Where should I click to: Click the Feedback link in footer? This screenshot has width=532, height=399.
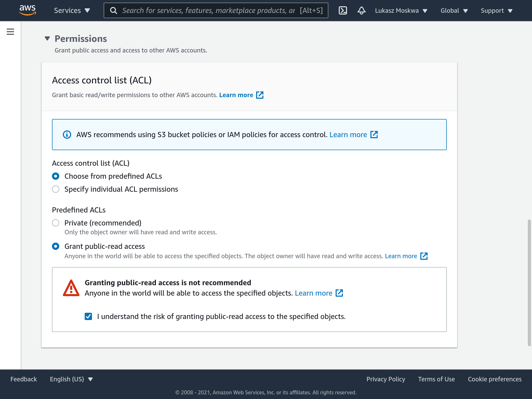click(x=24, y=379)
